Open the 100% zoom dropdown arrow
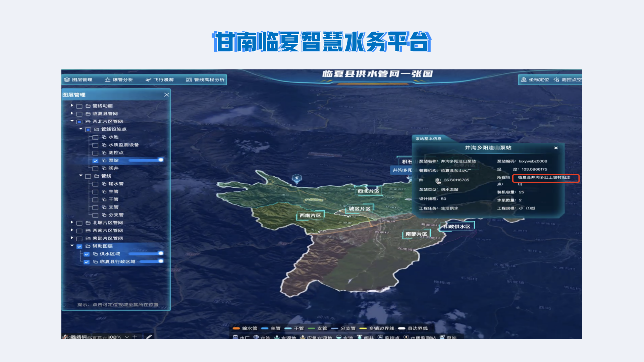The height and width of the screenshot is (362, 644). click(x=127, y=337)
